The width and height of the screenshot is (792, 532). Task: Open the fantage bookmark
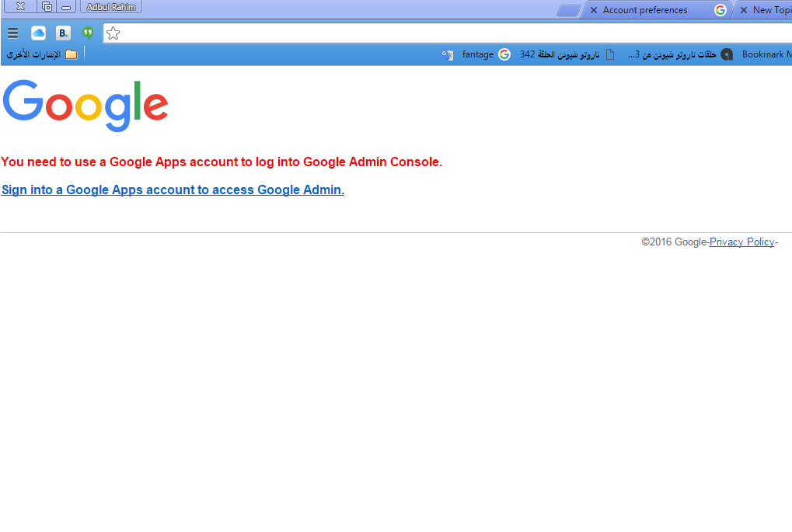click(x=486, y=54)
